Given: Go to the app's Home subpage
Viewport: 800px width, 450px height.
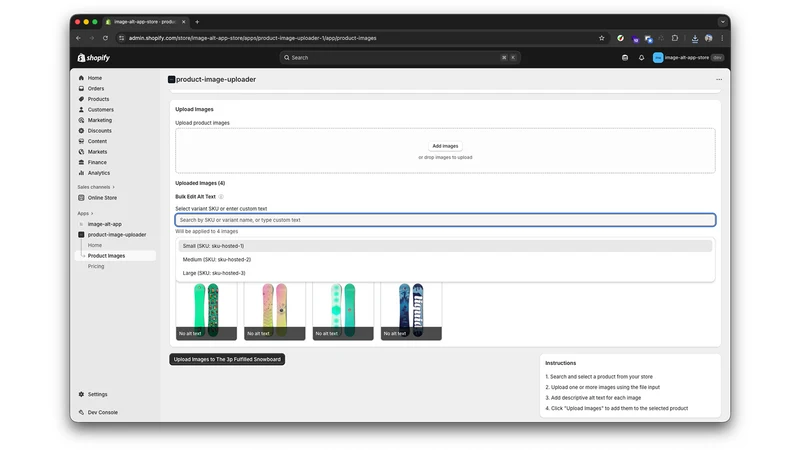Looking at the screenshot, I should click(x=94, y=245).
